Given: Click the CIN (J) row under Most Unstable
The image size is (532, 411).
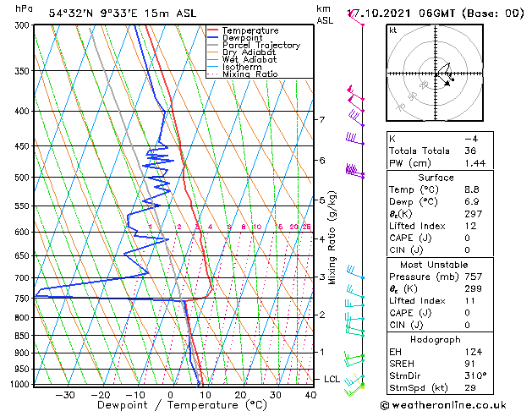Looking at the screenshot, I should coord(440,325).
